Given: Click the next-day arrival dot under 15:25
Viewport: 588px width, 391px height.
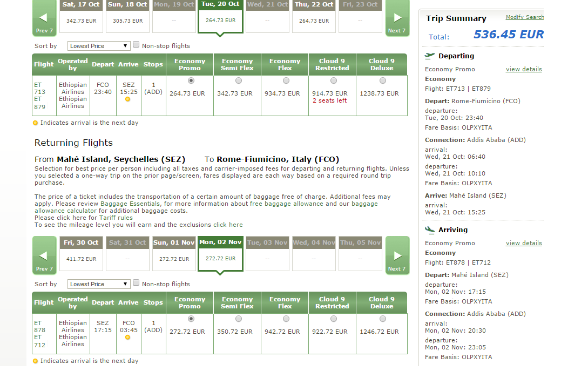Looking at the screenshot, I should 127,99.
